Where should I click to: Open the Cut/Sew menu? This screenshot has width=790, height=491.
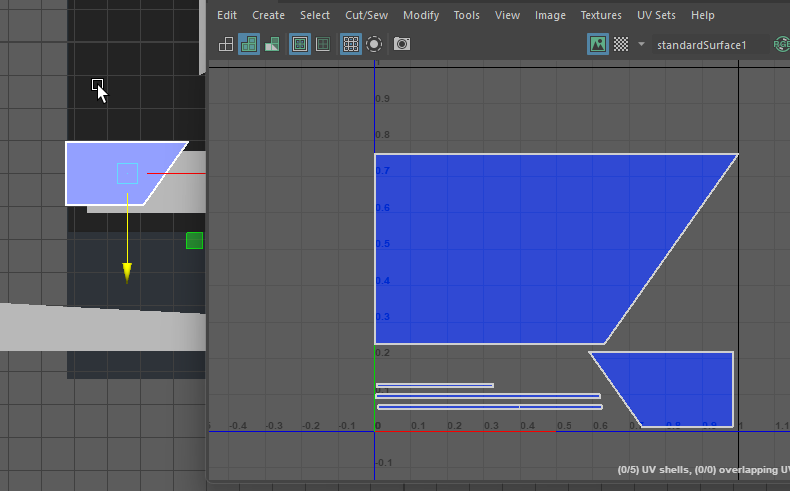(x=366, y=15)
